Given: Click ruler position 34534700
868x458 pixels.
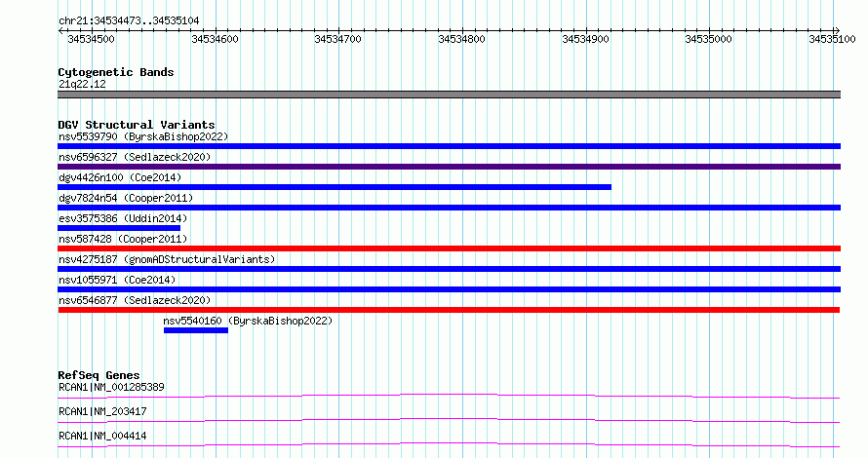Looking at the screenshot, I should coord(337,39).
